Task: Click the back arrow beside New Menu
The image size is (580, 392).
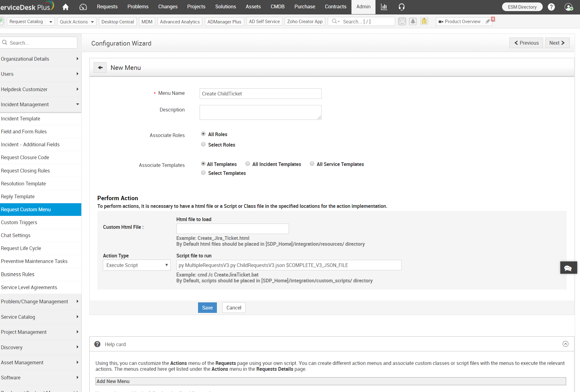Action: [x=100, y=67]
